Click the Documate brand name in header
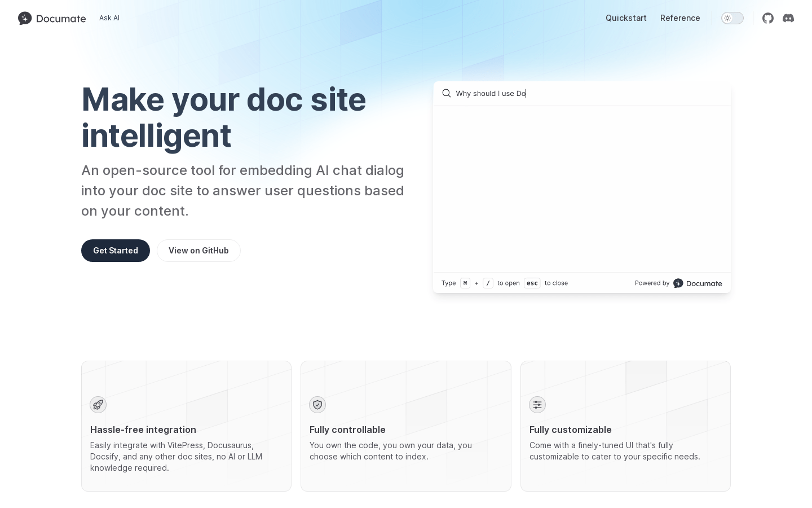Screen dimensions: 812x508 (61, 19)
